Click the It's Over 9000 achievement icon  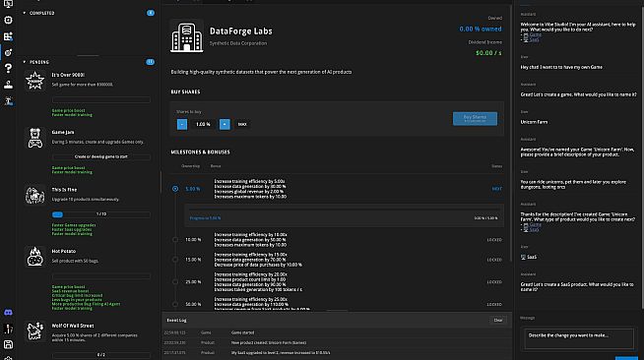coord(34,81)
